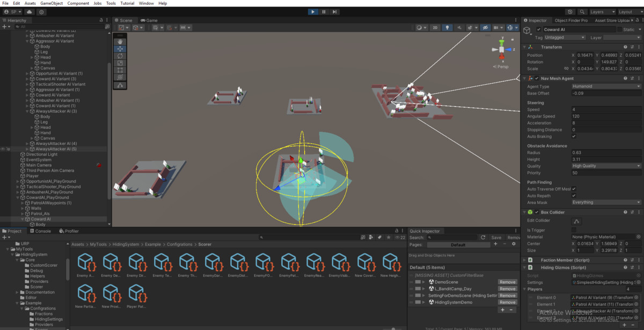644x330 pixels.
Task: Select the Hand pan tool
Action: pyautogui.click(x=119, y=41)
